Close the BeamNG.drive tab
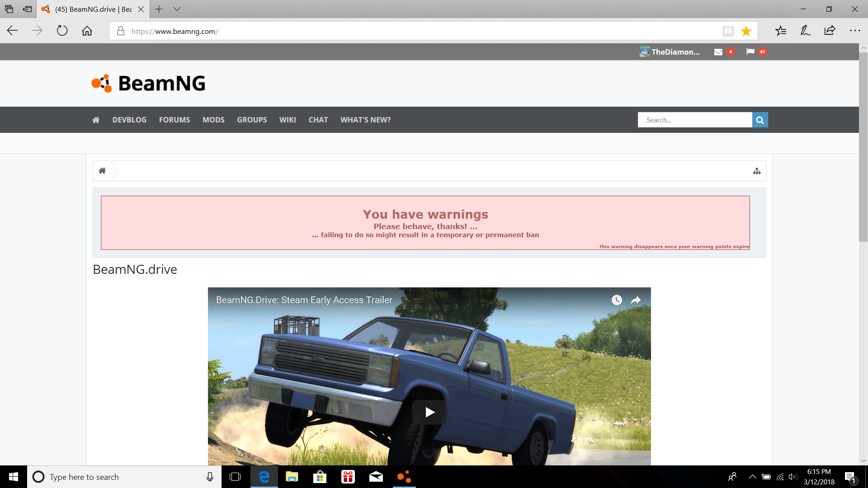The width and height of the screenshot is (868, 488). tap(141, 9)
